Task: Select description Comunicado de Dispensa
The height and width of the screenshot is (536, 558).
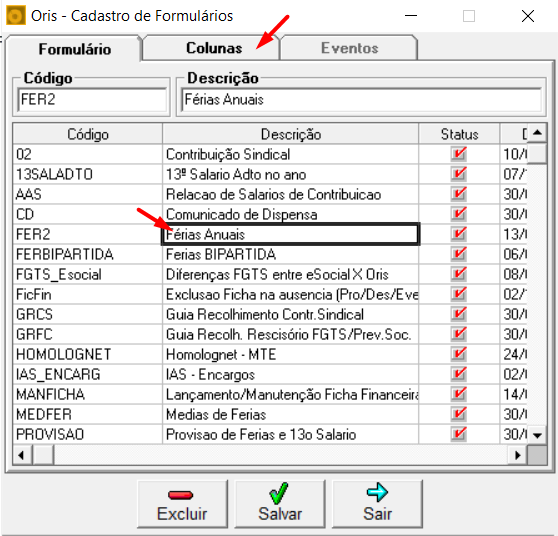Action: point(291,214)
